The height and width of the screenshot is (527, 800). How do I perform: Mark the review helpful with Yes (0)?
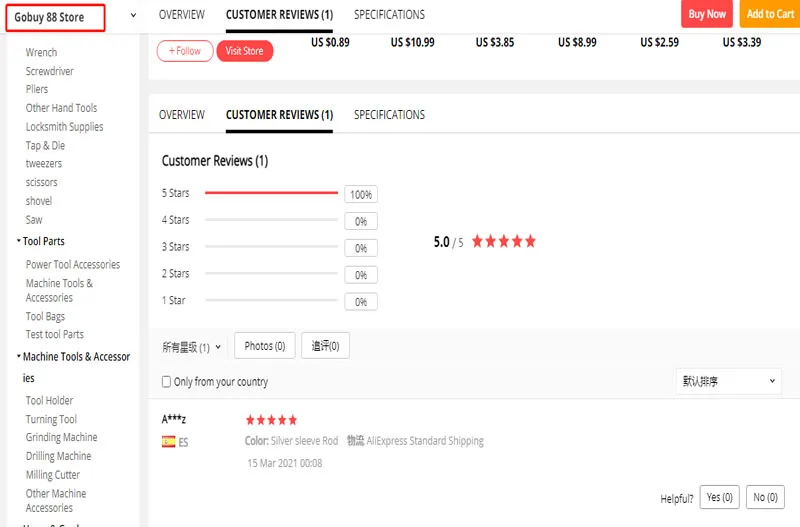pos(719,497)
